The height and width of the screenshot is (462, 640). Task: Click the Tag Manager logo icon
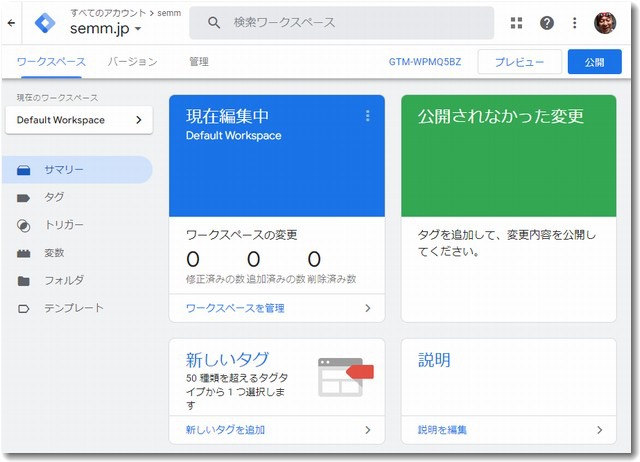[x=45, y=23]
